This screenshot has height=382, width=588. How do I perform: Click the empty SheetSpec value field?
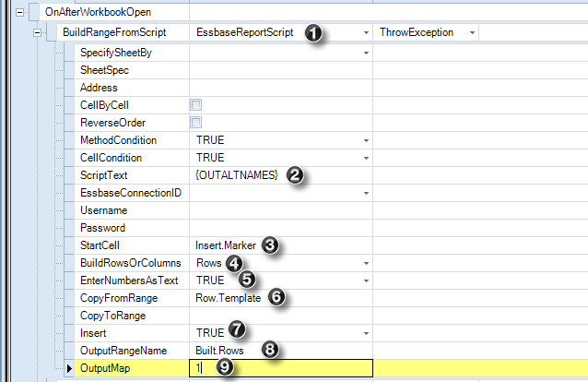tap(281, 70)
